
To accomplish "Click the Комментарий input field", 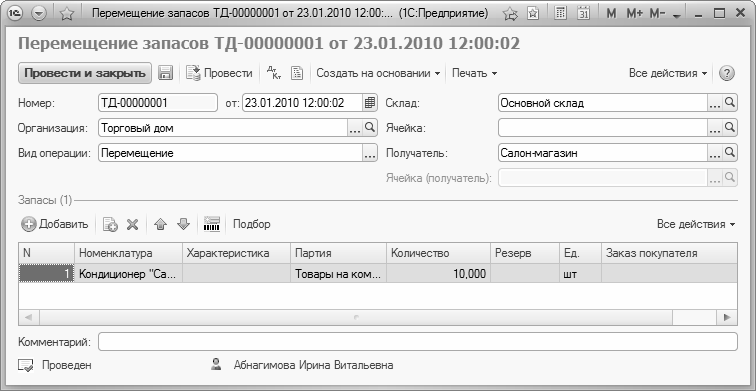I will (x=418, y=342).
